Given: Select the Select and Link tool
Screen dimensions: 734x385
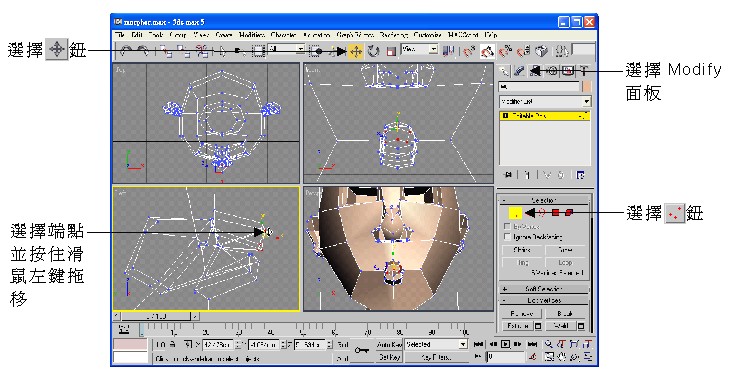Looking at the screenshot, I should (165, 51).
